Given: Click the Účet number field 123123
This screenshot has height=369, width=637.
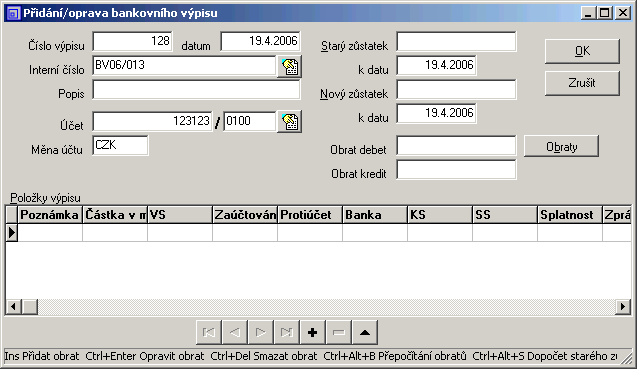Looking at the screenshot, I should click(x=152, y=121).
